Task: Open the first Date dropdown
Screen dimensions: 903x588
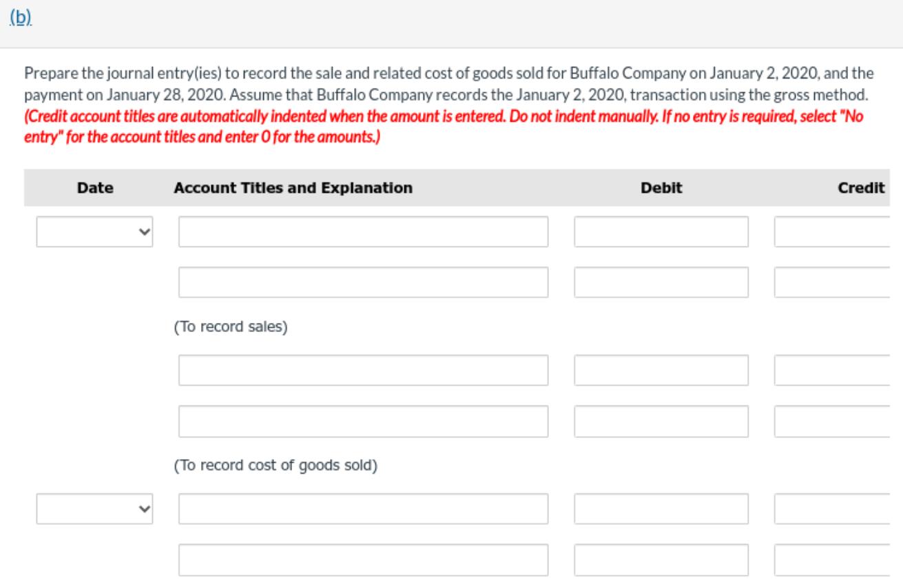Action: 94,232
